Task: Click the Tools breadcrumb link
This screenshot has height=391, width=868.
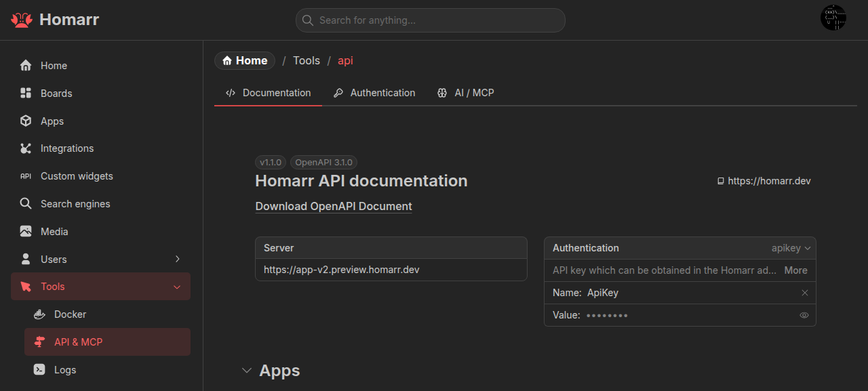Action: pos(307,61)
